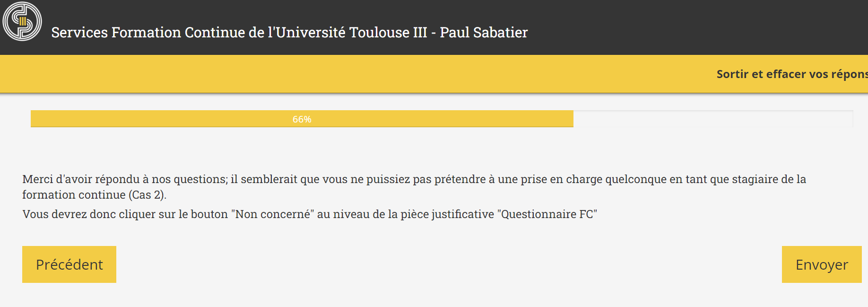Click the word "Merci" opening the message
868x307 pixels.
pyautogui.click(x=37, y=179)
